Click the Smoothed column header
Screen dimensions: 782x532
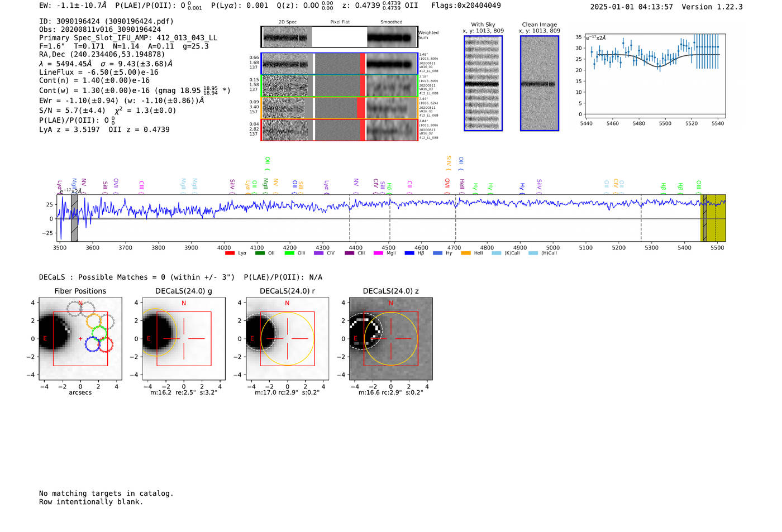[391, 22]
